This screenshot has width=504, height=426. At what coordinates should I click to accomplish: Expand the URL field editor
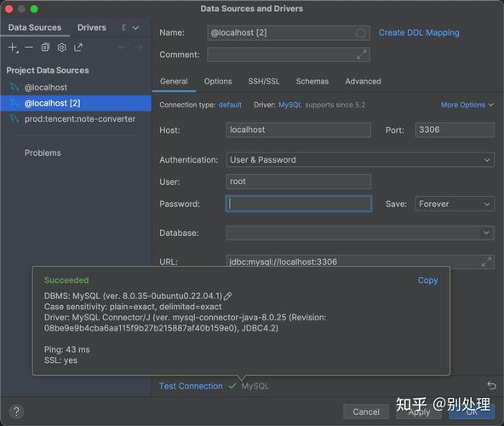point(486,262)
